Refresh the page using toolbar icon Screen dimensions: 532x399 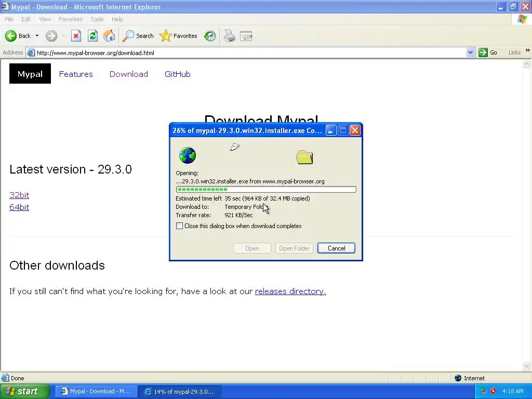click(92, 36)
